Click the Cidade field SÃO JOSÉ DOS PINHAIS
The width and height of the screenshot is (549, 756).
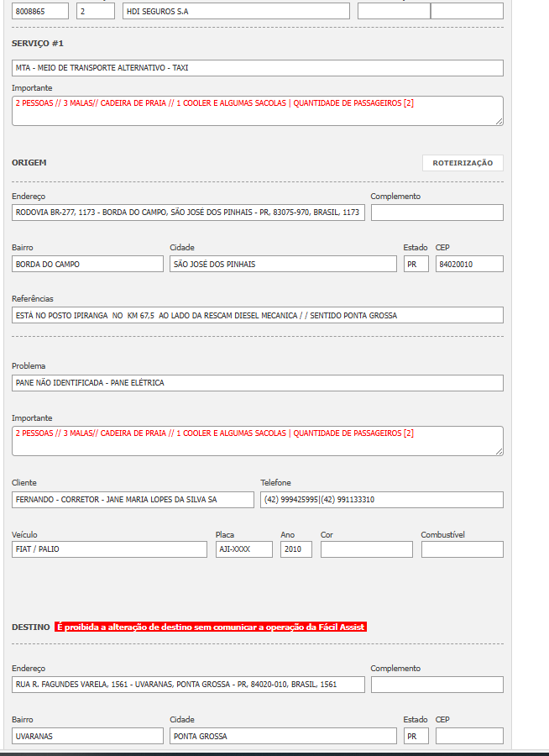(283, 264)
